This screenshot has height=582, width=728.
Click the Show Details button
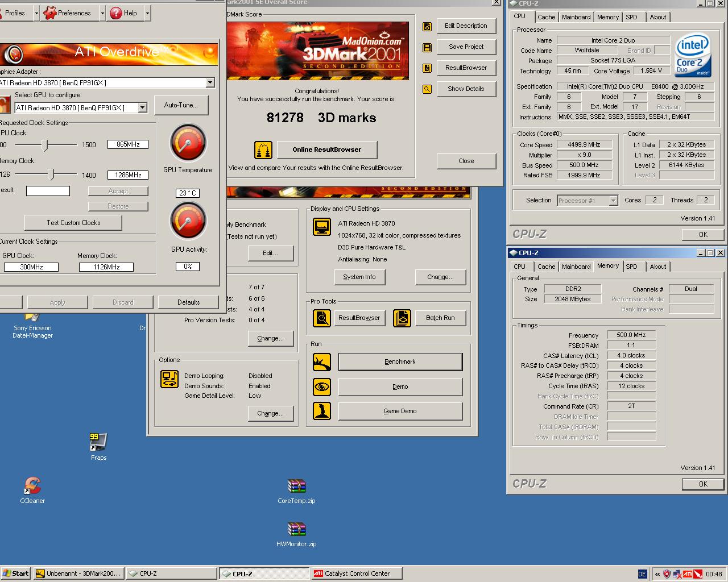tap(466, 89)
